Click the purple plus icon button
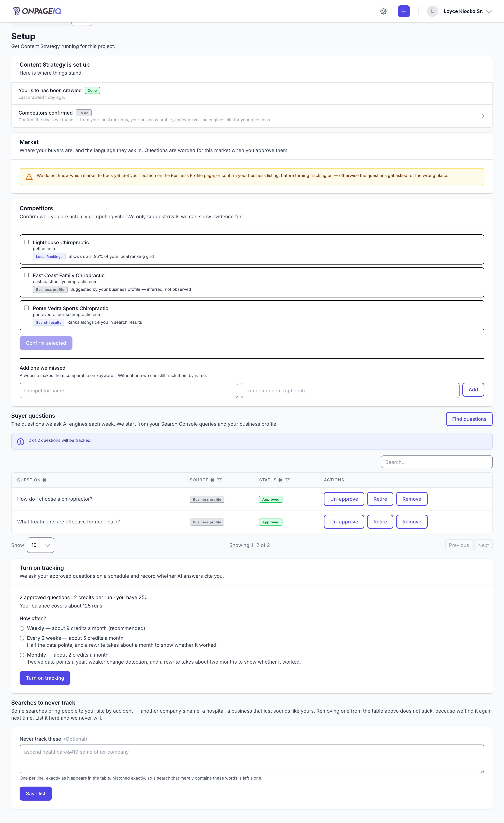Screen dimensions: 504x823 [404, 11]
